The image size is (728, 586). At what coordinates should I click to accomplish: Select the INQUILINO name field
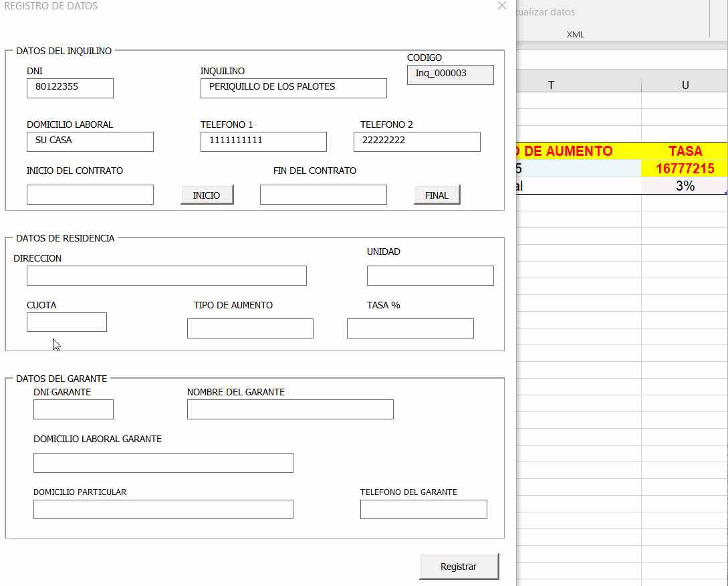[x=293, y=88]
